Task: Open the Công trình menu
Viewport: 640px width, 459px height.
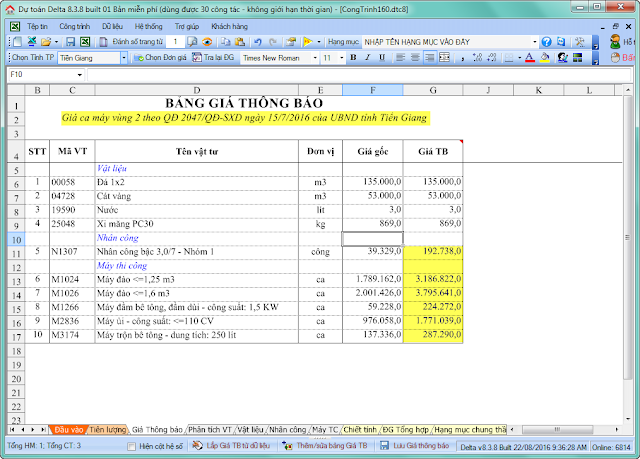Action: [x=74, y=27]
